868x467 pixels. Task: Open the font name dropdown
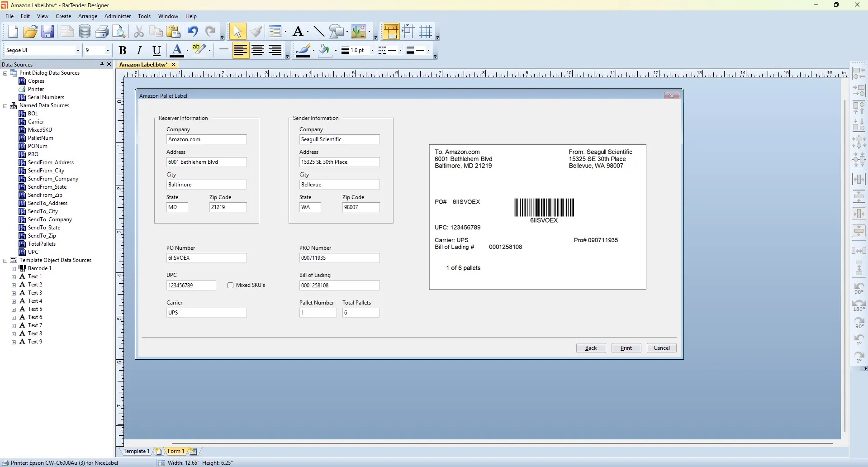(78, 50)
